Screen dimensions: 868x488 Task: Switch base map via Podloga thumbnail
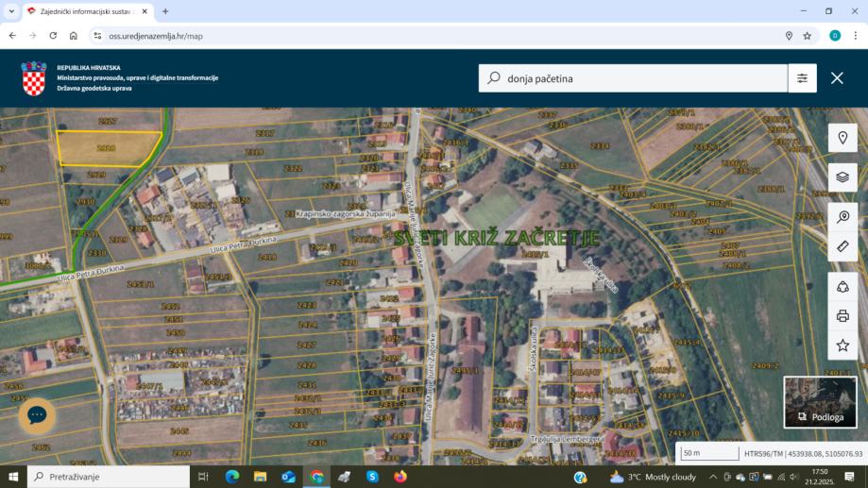click(820, 402)
